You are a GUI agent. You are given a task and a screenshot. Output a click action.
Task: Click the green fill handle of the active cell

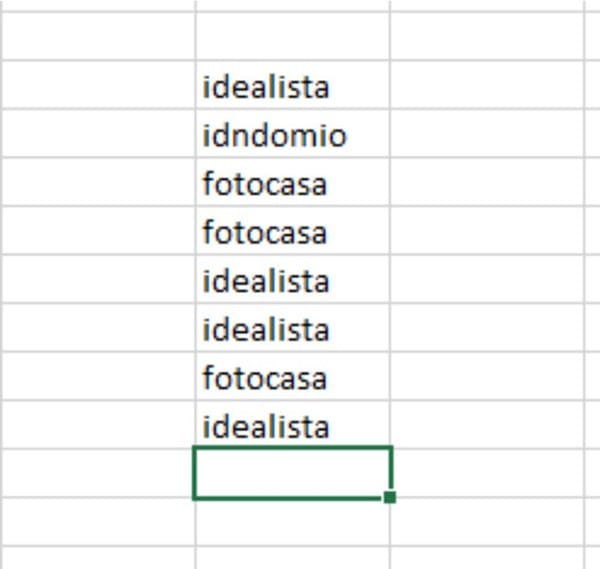pyautogui.click(x=389, y=497)
